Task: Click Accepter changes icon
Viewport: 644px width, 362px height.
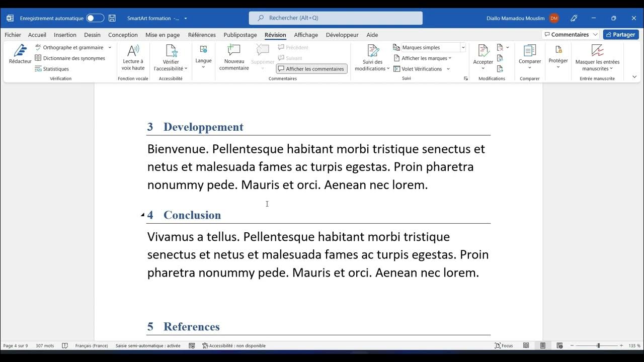Action: pyautogui.click(x=483, y=51)
